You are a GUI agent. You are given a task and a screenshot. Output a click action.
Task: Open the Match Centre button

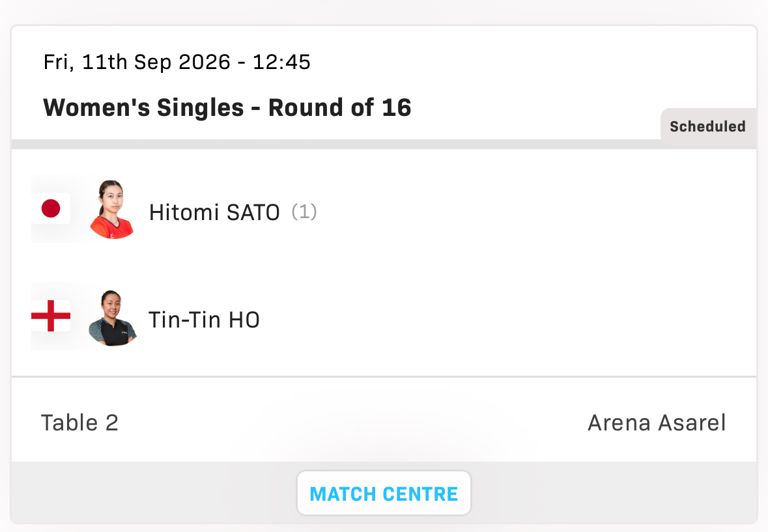click(x=384, y=494)
